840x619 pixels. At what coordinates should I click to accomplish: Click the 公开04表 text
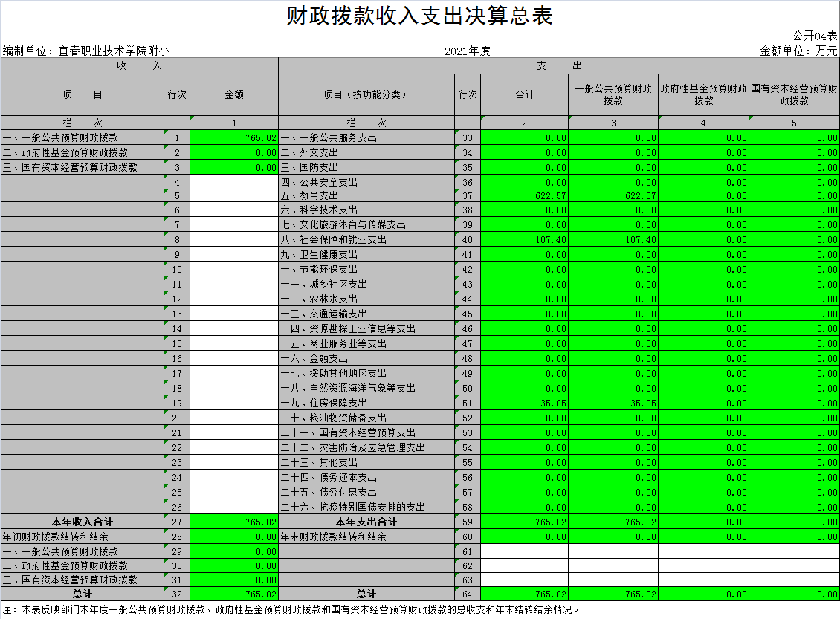pos(814,36)
